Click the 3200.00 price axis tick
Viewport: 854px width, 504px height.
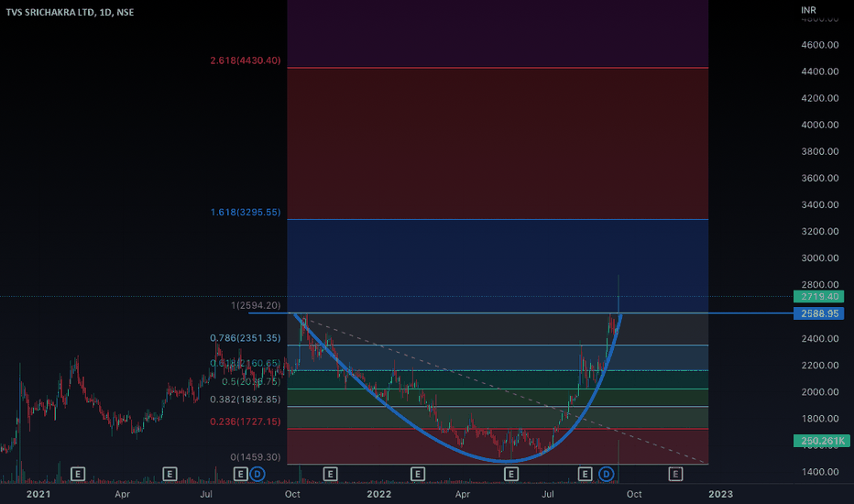click(x=820, y=232)
